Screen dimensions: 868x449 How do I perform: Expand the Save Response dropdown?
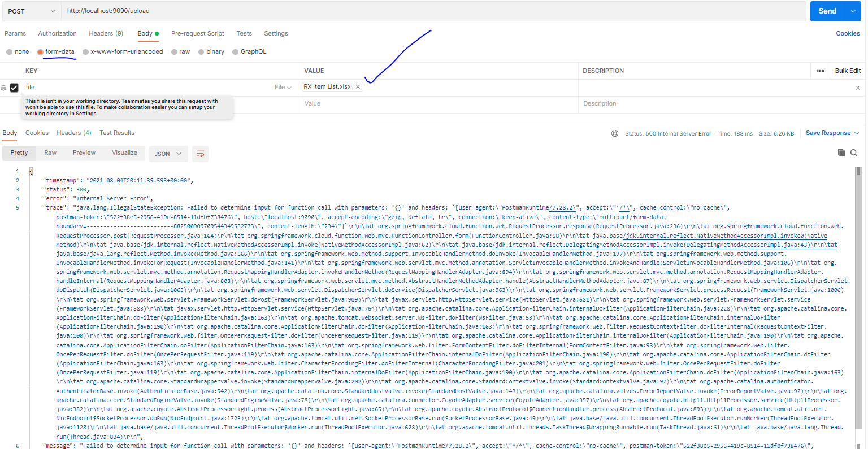click(857, 133)
